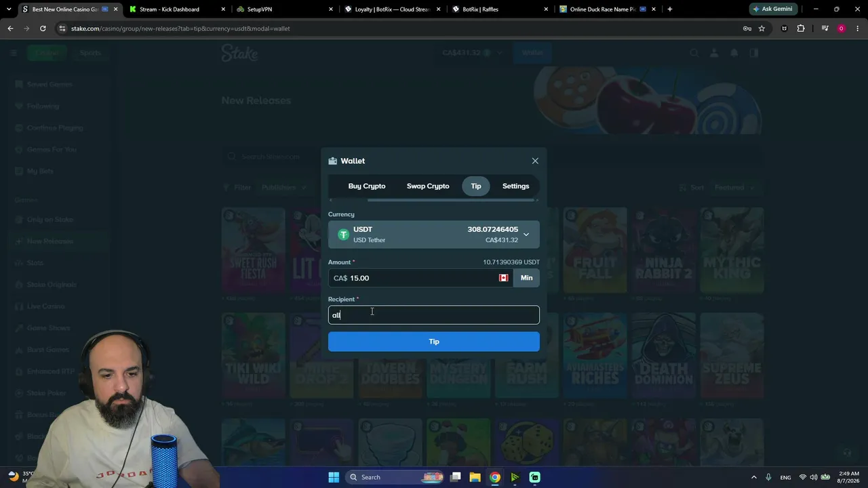Go back to the previous page
The height and width of the screenshot is (488, 868).
coord(10,28)
